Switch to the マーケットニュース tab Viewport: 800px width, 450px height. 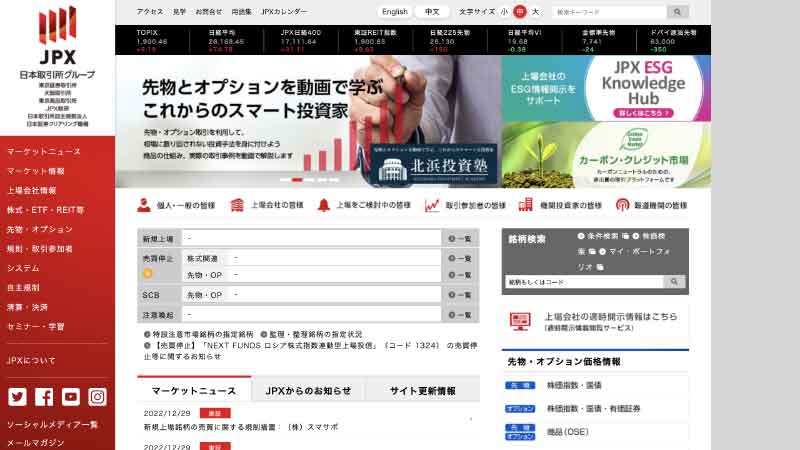point(194,391)
